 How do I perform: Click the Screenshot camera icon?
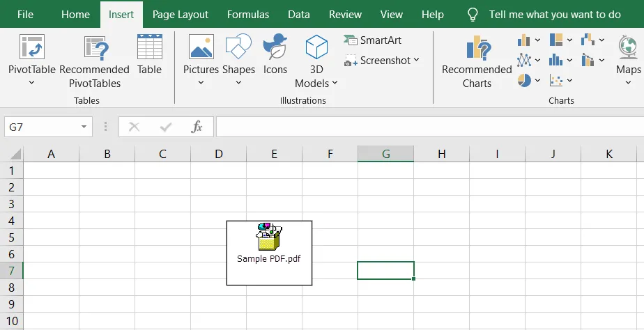(x=351, y=61)
